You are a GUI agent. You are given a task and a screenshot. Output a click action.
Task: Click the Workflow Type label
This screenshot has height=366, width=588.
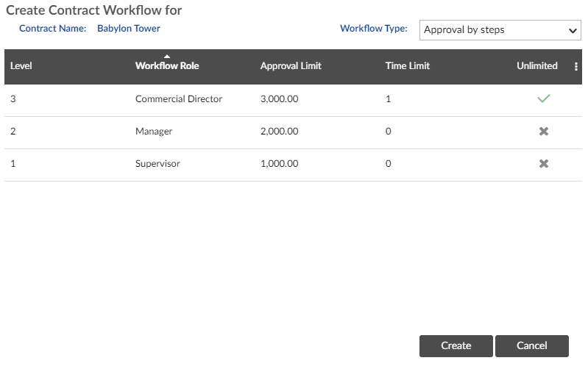374,29
